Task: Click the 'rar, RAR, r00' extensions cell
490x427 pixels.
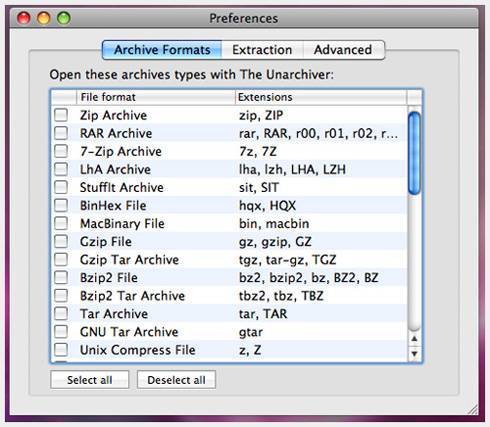Action: [x=318, y=133]
